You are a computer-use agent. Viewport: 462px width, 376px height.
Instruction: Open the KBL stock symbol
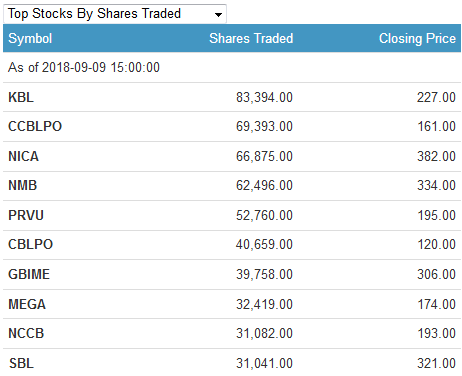(21, 97)
